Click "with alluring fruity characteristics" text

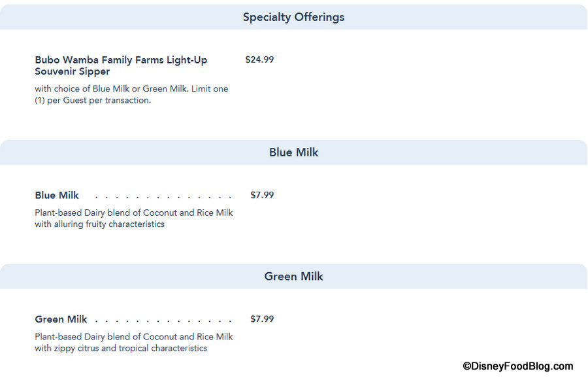click(x=99, y=224)
